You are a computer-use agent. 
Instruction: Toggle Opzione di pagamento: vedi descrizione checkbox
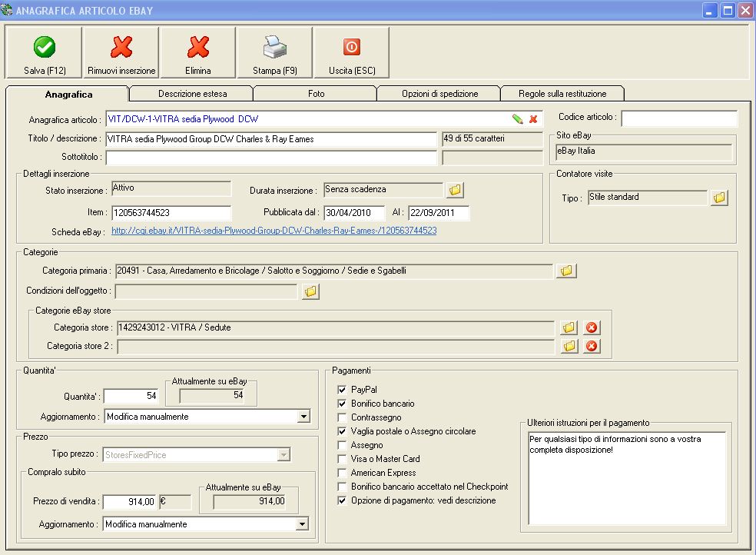(x=343, y=500)
